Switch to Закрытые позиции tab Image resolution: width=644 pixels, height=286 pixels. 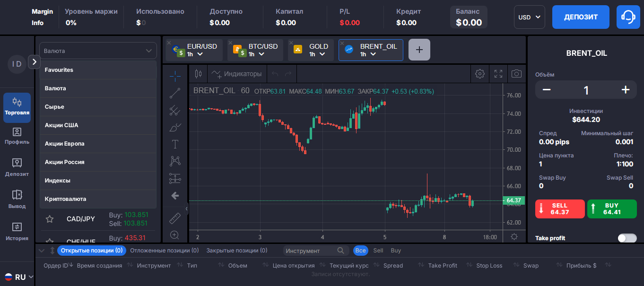coord(236,251)
